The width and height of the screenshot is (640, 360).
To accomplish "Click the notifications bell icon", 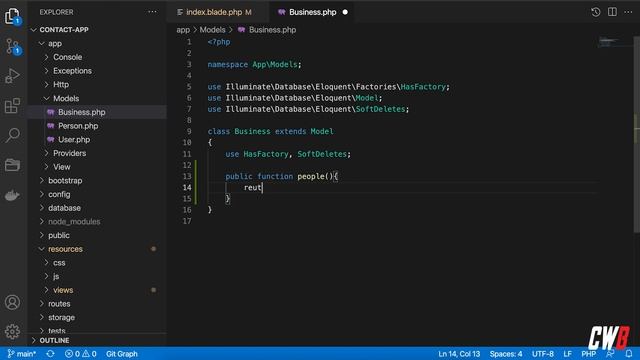I will pos(629,354).
